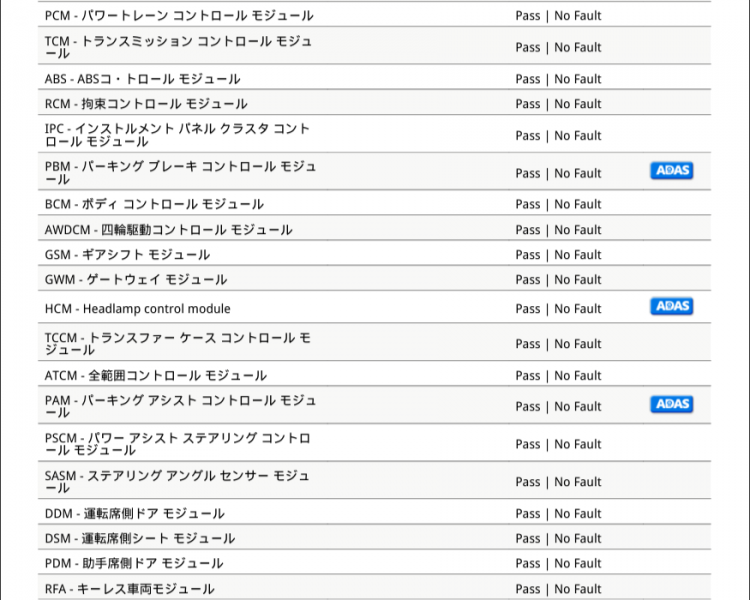
Task: Select the DDM driver door module row
Action: (x=375, y=512)
